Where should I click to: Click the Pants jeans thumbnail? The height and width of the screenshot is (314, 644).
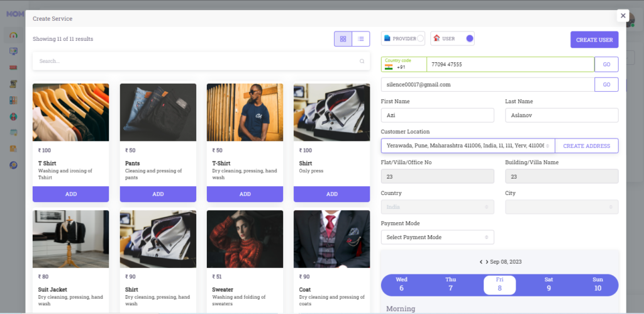[158, 113]
